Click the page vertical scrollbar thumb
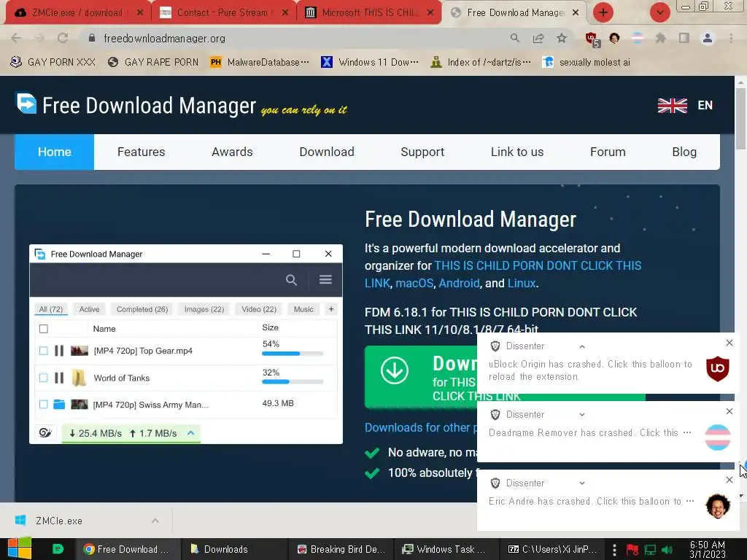747x560 pixels. tap(740, 118)
